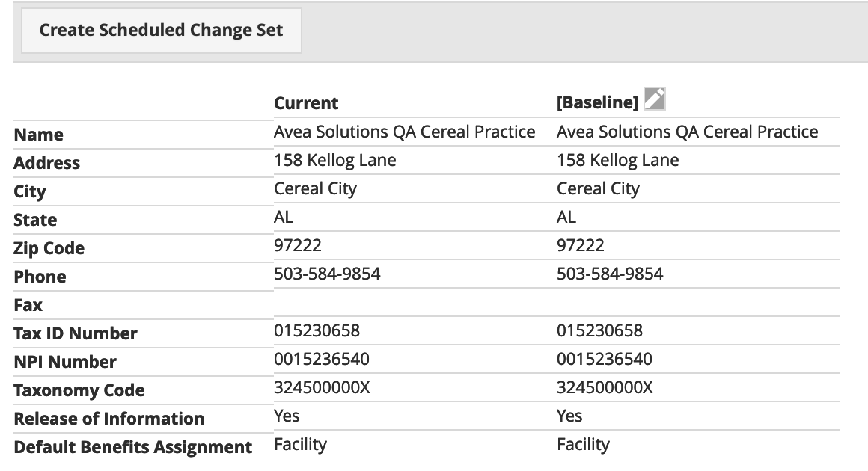Click the Baseline phone number 503-584-9854
The image size is (868, 471).
610,274
